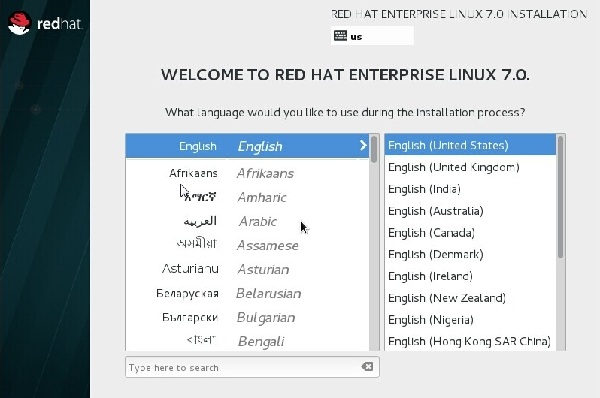Select Afrikaans in the language list

tap(247, 173)
